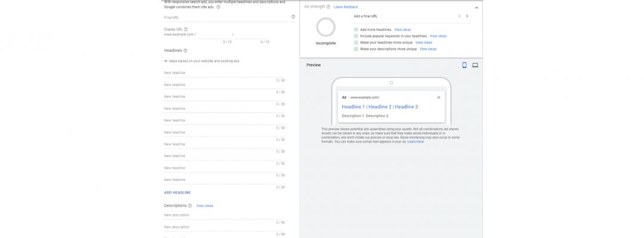Switch preview to desktop laptop view
This screenshot has height=238, width=644.
(475, 65)
